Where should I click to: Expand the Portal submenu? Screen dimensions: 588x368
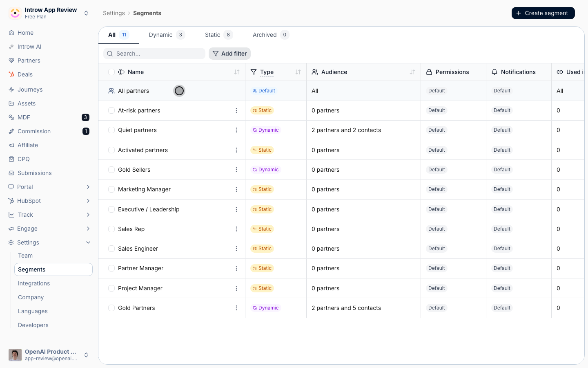click(x=88, y=187)
